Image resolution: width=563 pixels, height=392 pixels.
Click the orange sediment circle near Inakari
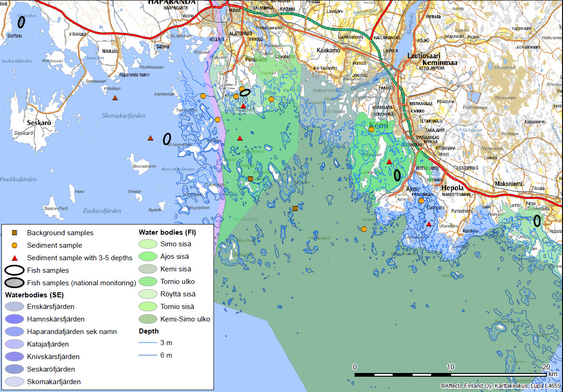coord(364,229)
